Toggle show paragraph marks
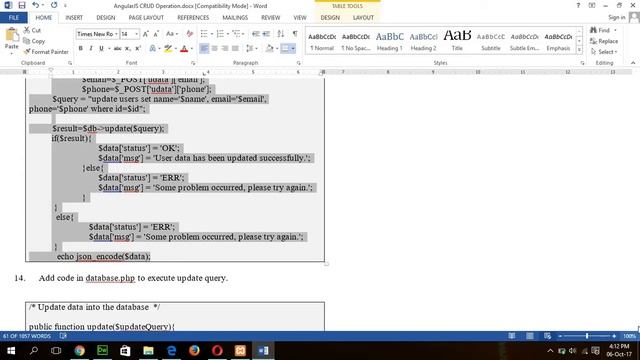The image size is (640, 360). (295, 34)
